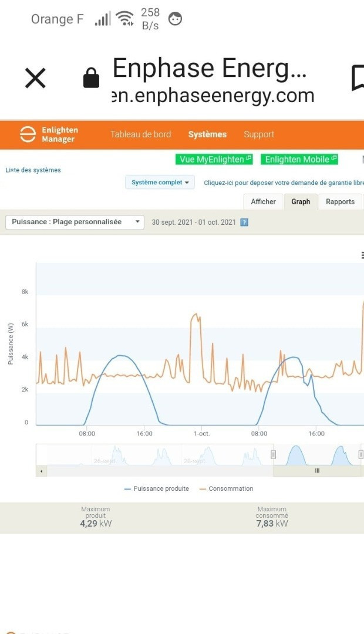Click the navigator scroll left arrow
Screen dimensions: 364x634
pyautogui.click(x=41, y=471)
